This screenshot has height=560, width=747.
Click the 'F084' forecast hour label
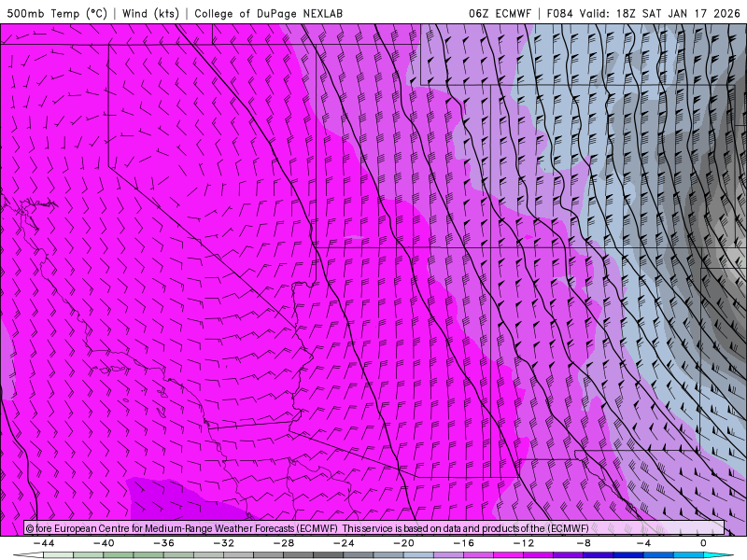559,13
